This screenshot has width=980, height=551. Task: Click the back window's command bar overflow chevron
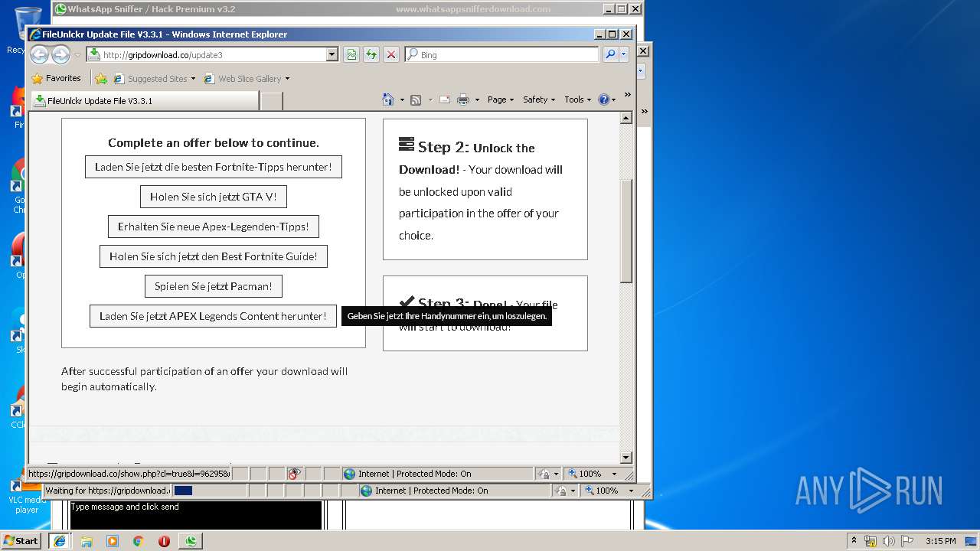click(644, 112)
